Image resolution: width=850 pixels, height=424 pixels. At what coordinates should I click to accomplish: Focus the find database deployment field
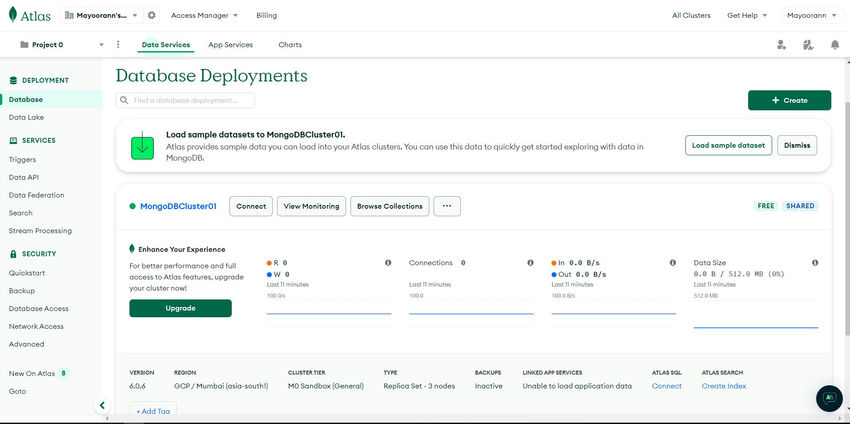pos(185,100)
